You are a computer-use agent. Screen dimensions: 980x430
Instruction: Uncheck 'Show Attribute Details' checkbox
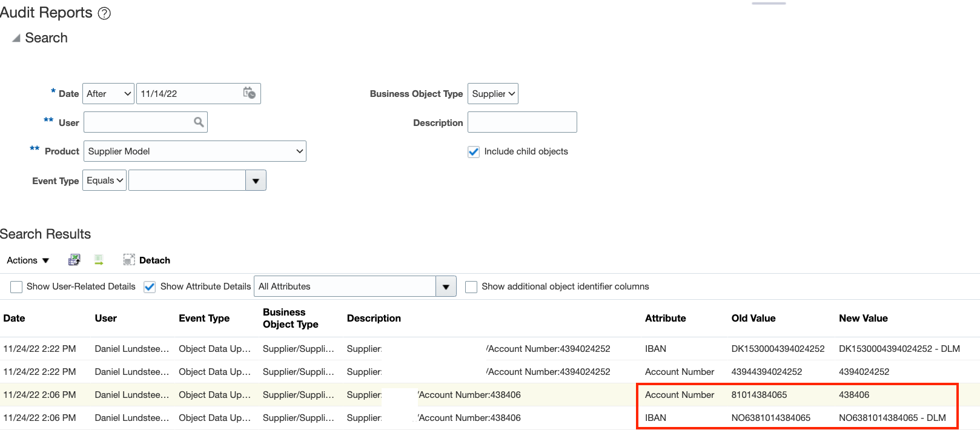coord(150,287)
